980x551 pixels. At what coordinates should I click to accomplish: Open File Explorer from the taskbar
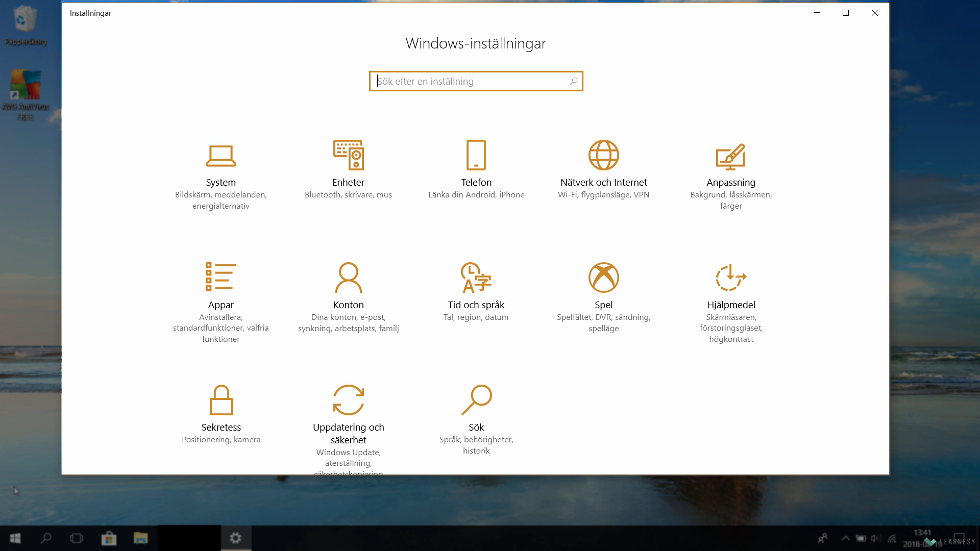[x=140, y=538]
